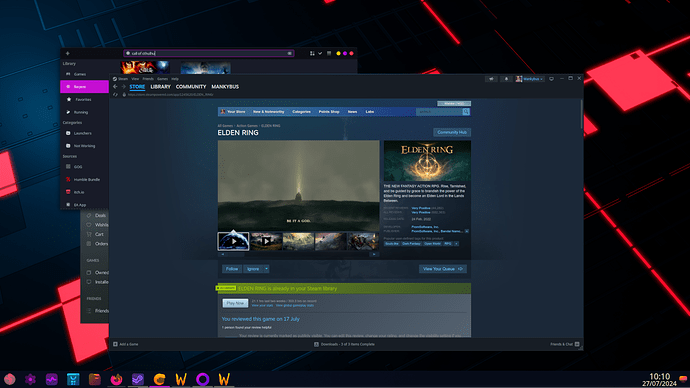Click the Play Now button
The width and height of the screenshot is (690, 388).
235,303
